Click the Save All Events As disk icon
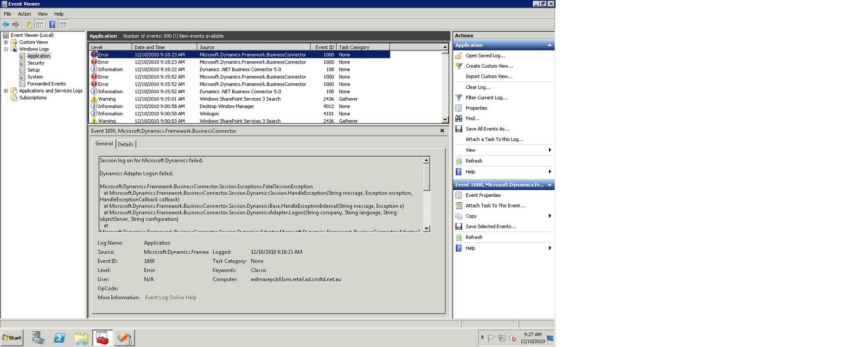Screen dimensions: 868x347 458,129
